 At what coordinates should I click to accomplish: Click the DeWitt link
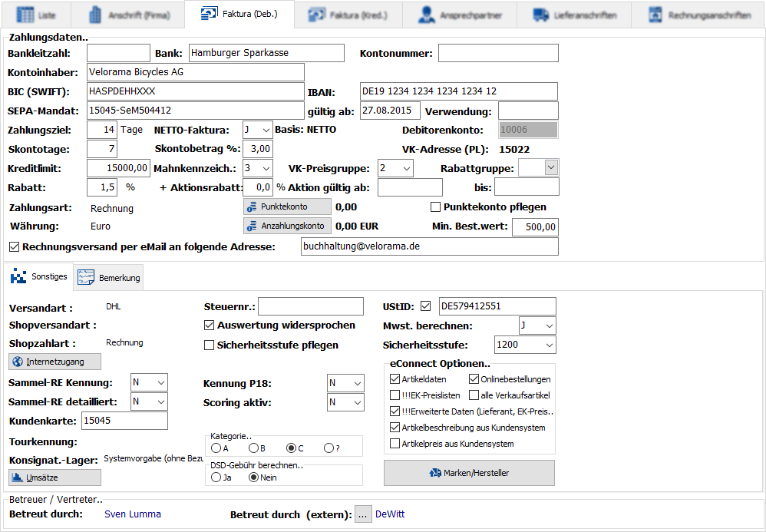pos(390,514)
